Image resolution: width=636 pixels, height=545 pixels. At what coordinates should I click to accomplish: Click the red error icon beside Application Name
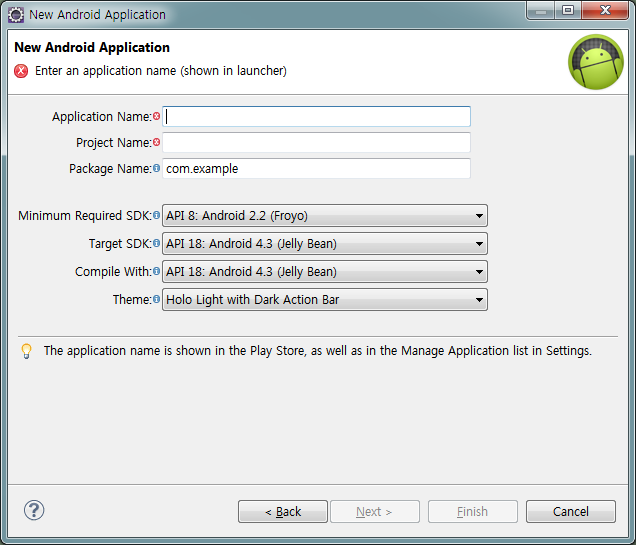coord(157,116)
